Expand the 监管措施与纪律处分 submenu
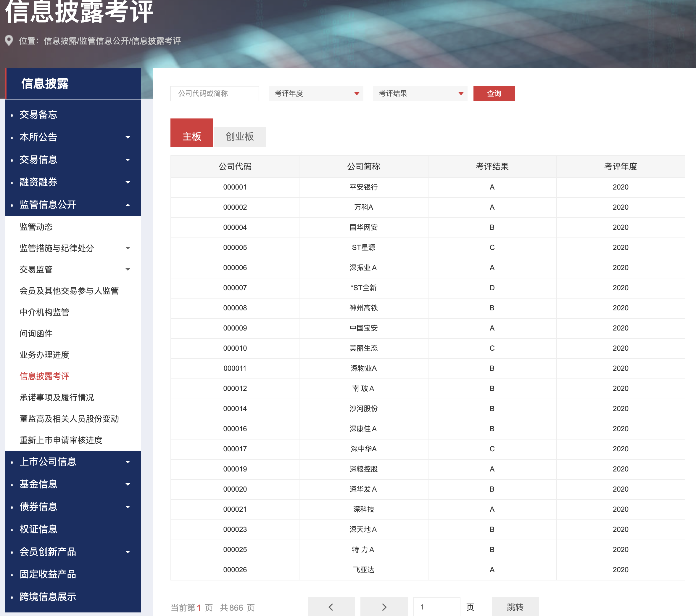Screen dimensions: 696x616 (x=128, y=248)
